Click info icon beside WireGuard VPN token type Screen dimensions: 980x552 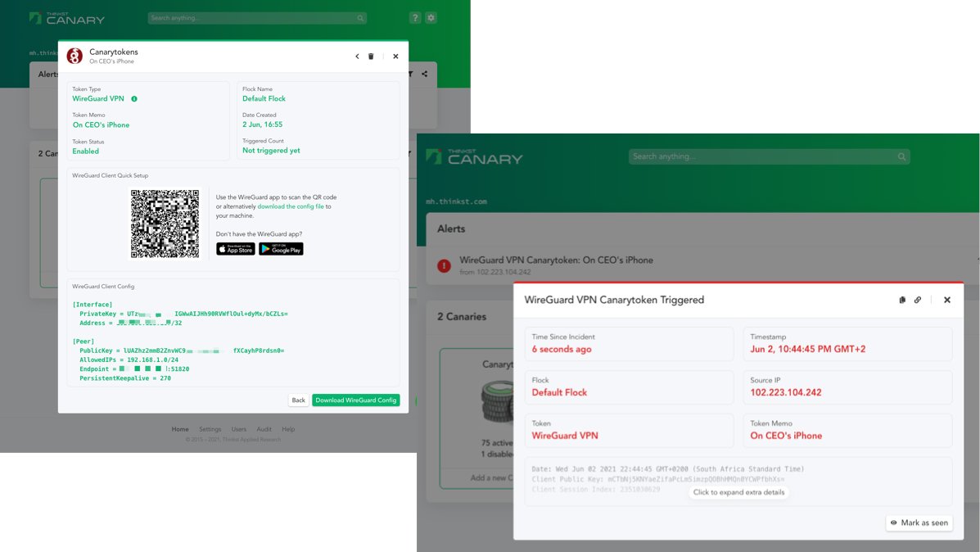point(133,99)
